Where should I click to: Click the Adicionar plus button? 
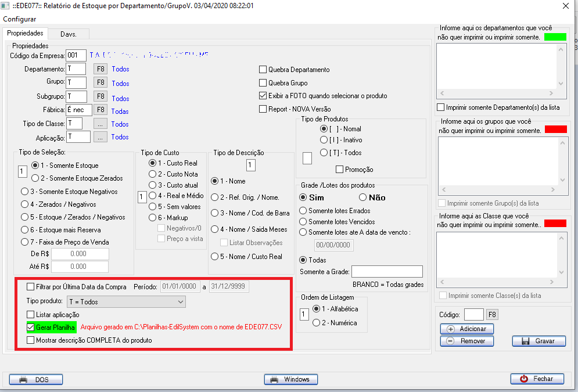[467, 329]
